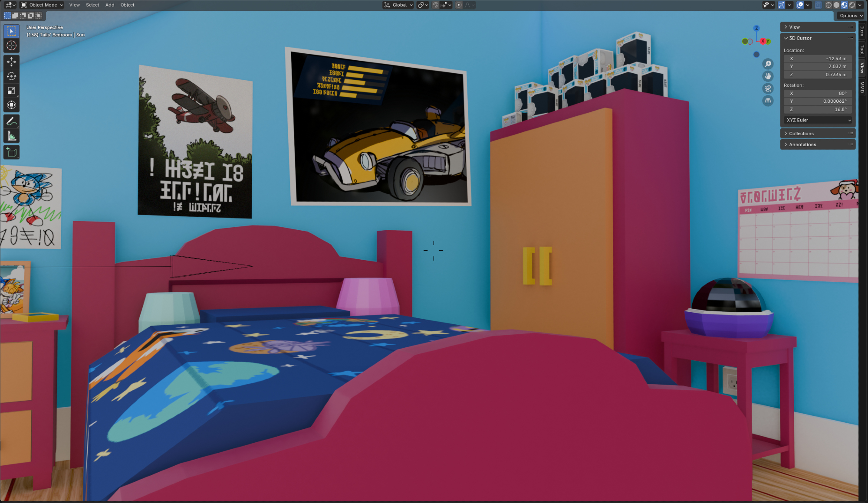Image resolution: width=868 pixels, height=503 pixels.
Task: Choose the Add Cube tool
Action: pos(12,152)
